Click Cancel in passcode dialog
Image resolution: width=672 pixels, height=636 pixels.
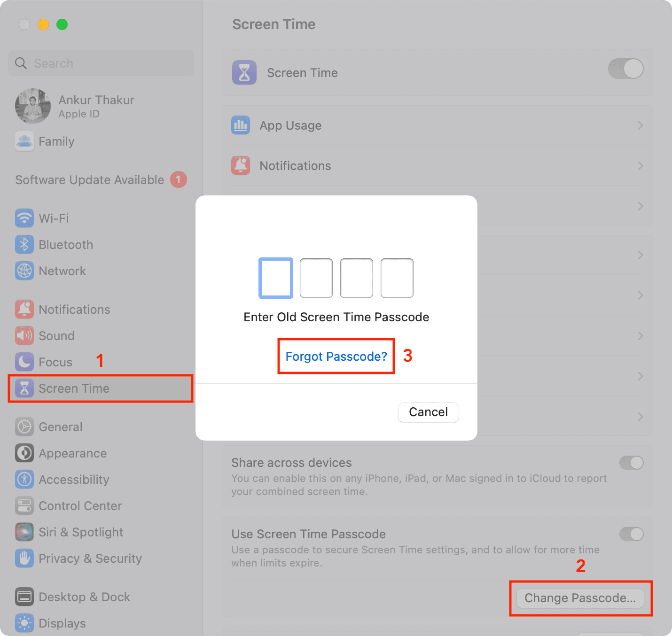[428, 412]
